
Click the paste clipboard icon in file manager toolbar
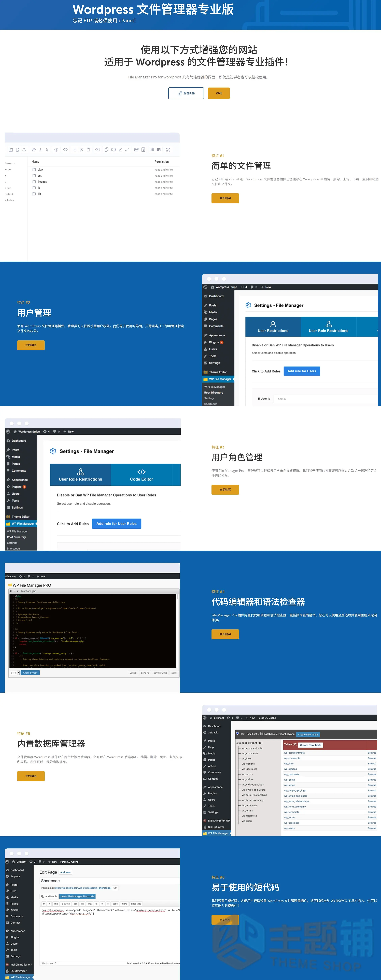click(88, 149)
